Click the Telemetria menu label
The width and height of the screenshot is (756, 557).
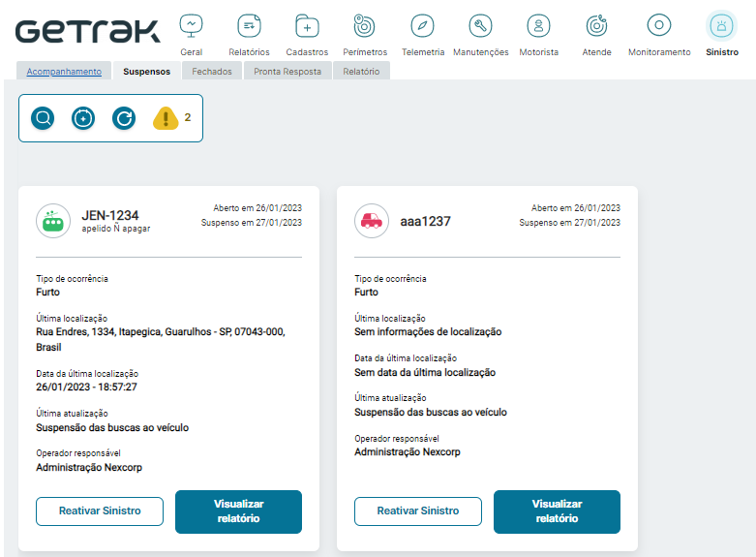click(x=423, y=52)
